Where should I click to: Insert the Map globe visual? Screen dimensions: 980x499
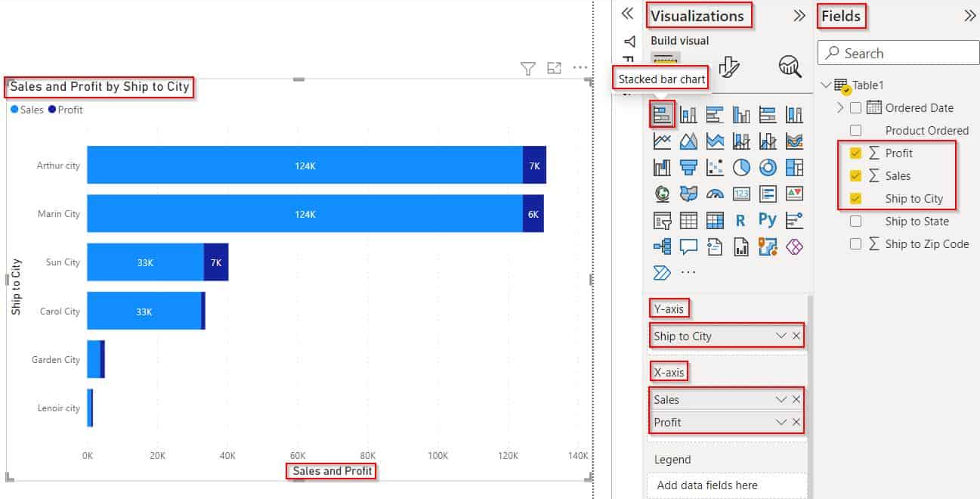click(x=662, y=194)
